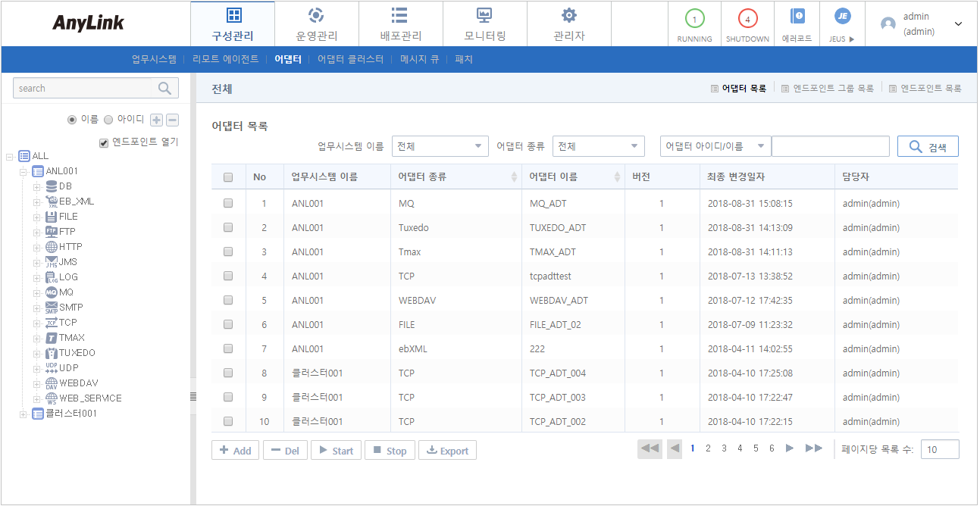Check the box for MQ_ADT row
Viewport: 980px width, 506px height.
[228, 204]
